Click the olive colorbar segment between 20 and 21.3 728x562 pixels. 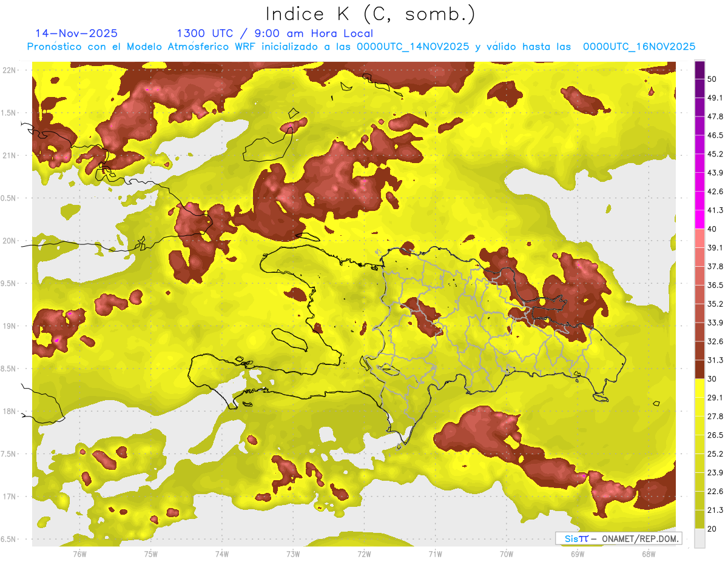coord(699,519)
